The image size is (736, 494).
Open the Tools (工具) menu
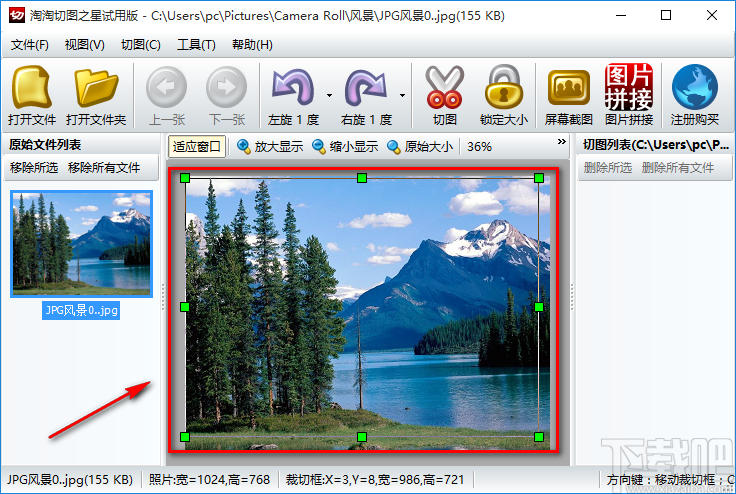click(x=196, y=45)
